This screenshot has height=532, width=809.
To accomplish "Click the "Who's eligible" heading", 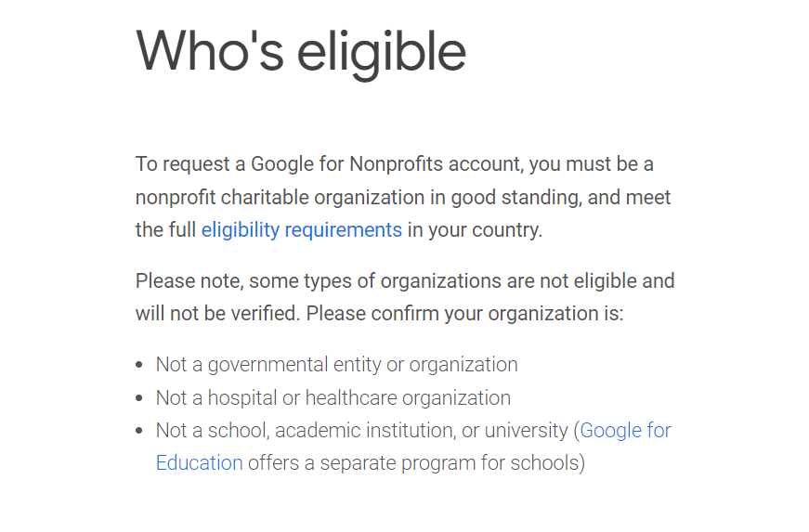I will coord(301,50).
